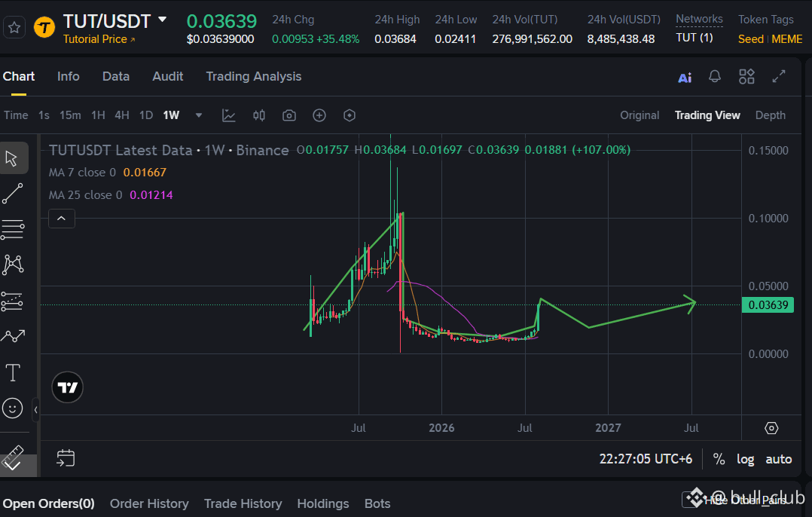
Task: Select the horizontal lines Fibonacci tool
Action: coord(13,230)
